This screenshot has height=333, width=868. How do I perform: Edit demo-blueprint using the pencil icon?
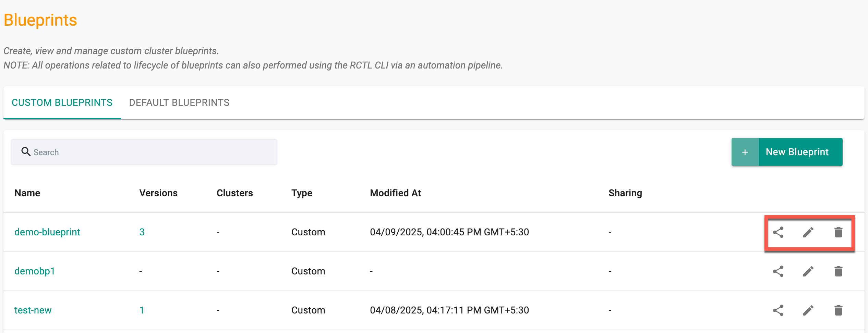point(808,232)
